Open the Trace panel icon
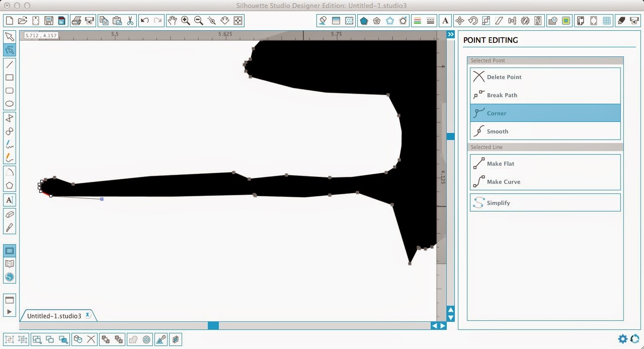The width and height of the screenshot is (644, 349). (x=566, y=21)
